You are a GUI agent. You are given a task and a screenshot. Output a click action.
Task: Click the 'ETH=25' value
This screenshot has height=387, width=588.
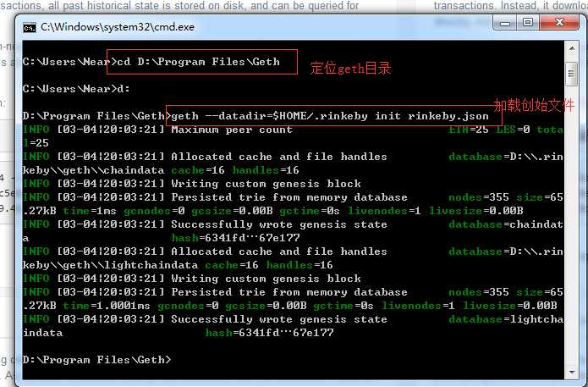point(469,130)
